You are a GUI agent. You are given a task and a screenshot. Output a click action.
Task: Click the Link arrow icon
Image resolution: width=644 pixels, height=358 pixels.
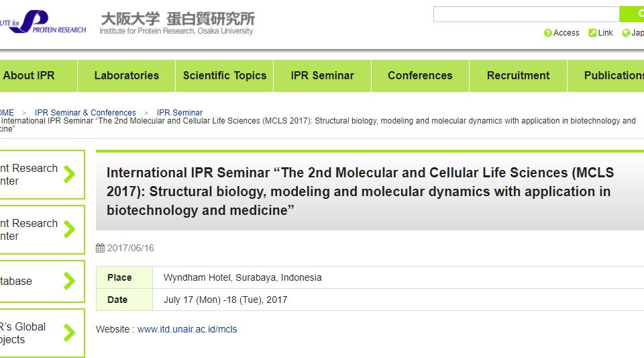point(592,33)
